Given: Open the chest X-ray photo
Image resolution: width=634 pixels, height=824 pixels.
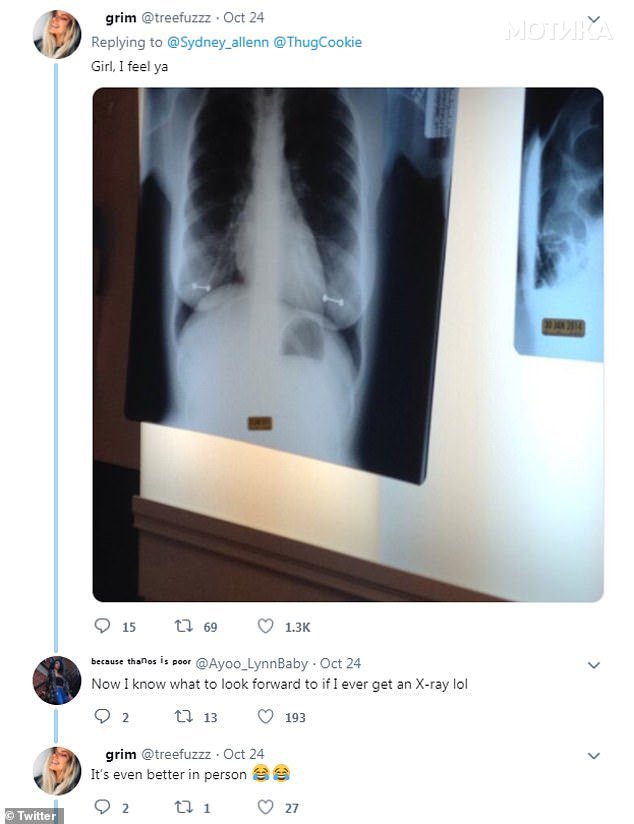Looking at the screenshot, I should point(348,344).
